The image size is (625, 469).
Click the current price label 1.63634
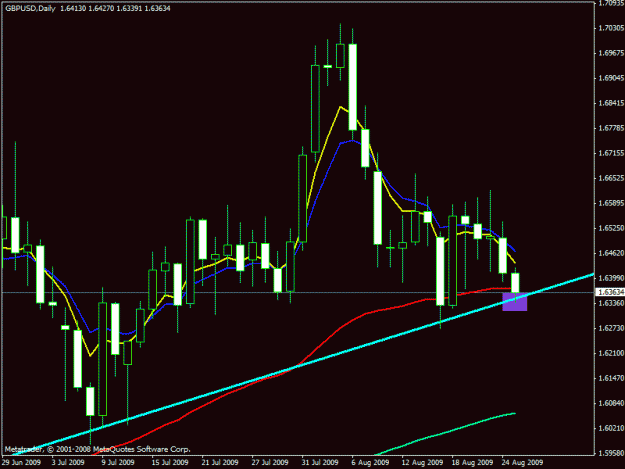(x=611, y=292)
